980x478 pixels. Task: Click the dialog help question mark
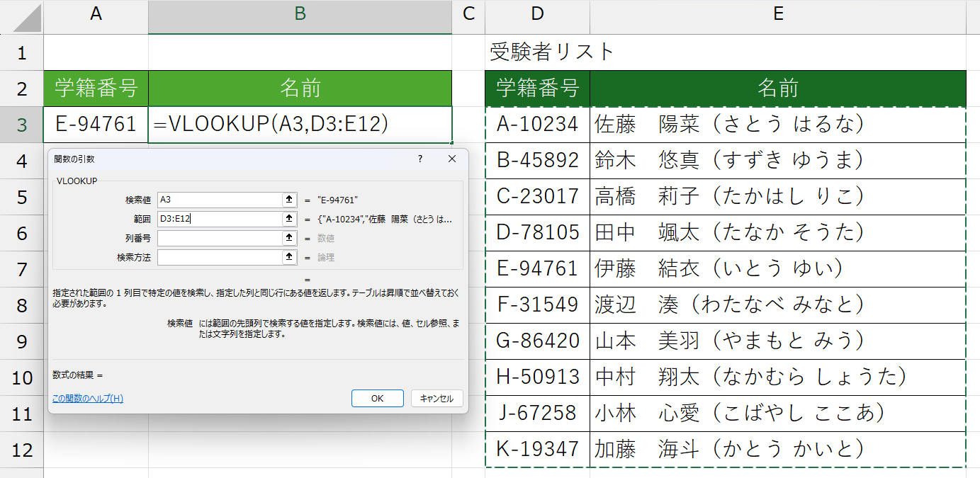(x=420, y=159)
